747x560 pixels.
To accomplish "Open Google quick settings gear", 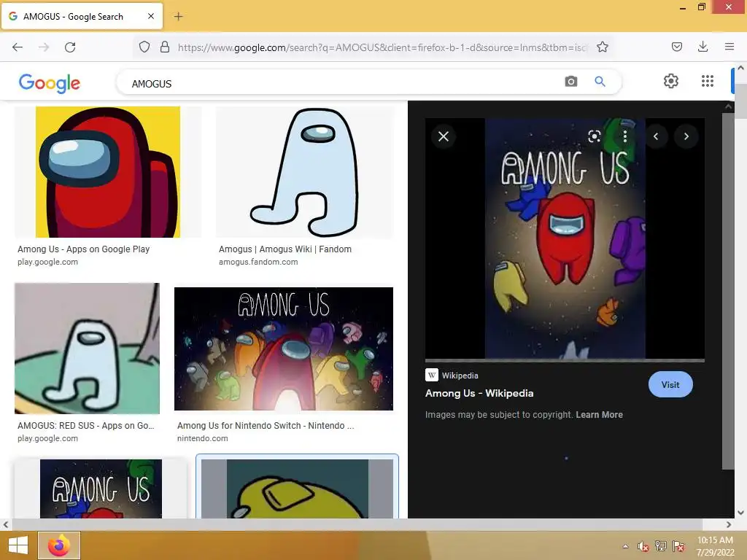I will coord(671,81).
